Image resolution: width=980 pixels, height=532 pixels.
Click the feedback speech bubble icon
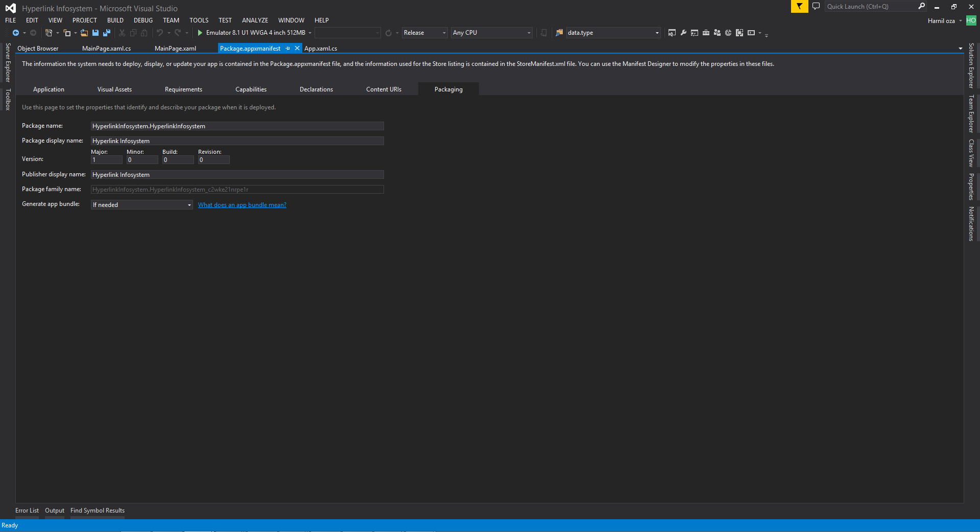point(816,7)
